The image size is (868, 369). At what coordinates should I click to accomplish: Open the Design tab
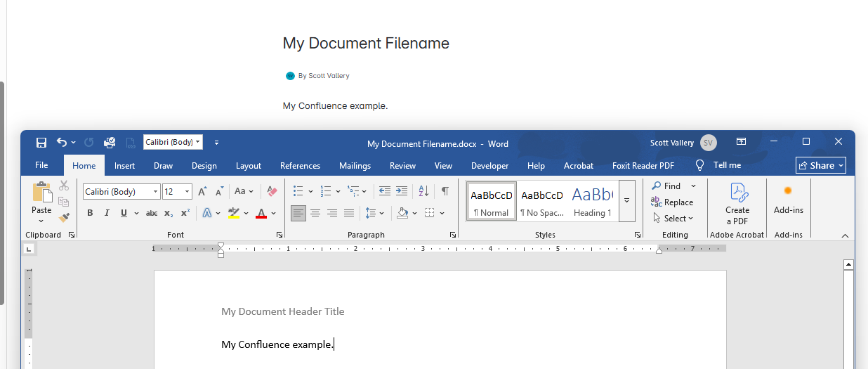coord(204,166)
